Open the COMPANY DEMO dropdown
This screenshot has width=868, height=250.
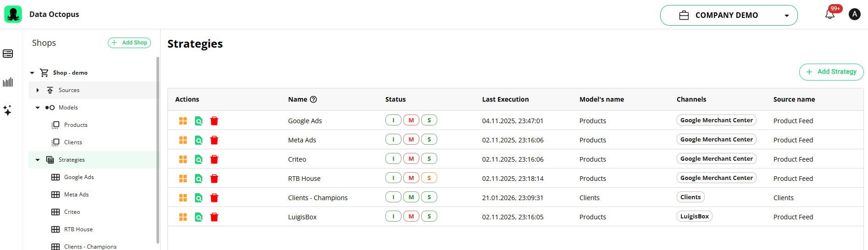click(729, 15)
